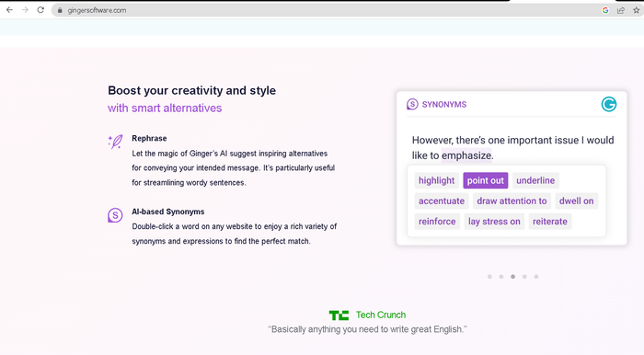Click the AI-based Synonyms S icon

tap(115, 215)
